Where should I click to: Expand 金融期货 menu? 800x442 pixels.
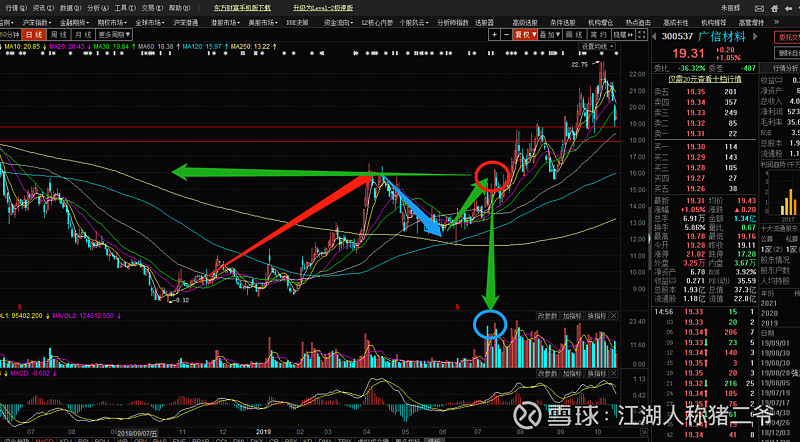pyautogui.click(x=74, y=23)
